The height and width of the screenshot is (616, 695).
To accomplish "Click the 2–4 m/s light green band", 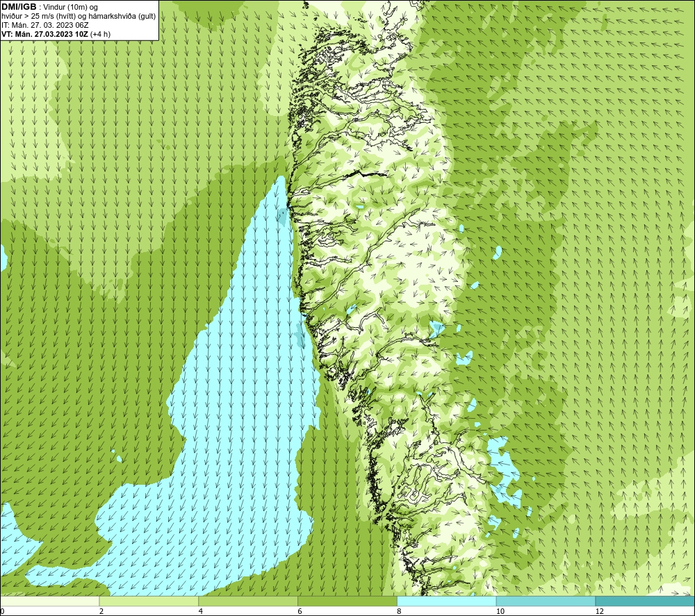I will [149, 601].
